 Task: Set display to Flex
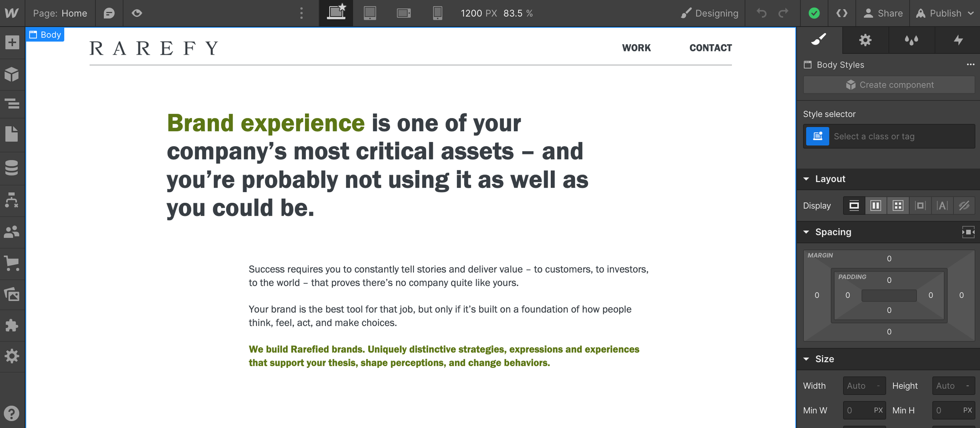(875, 206)
